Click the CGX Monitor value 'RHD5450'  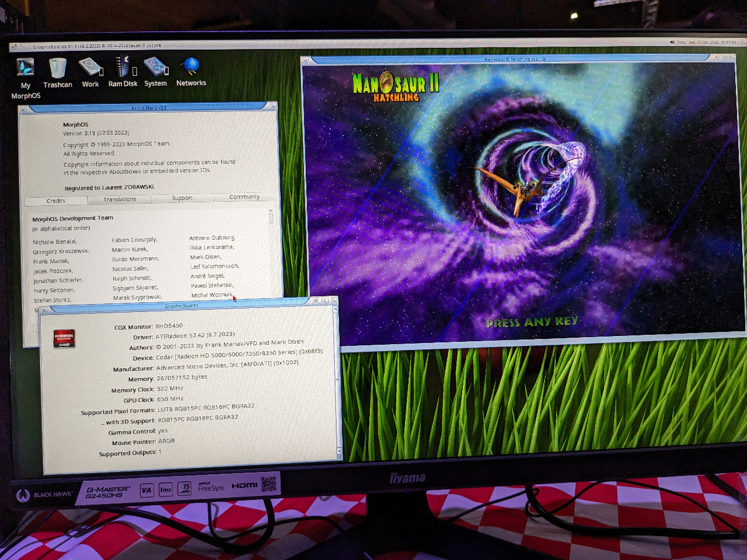click(x=169, y=326)
